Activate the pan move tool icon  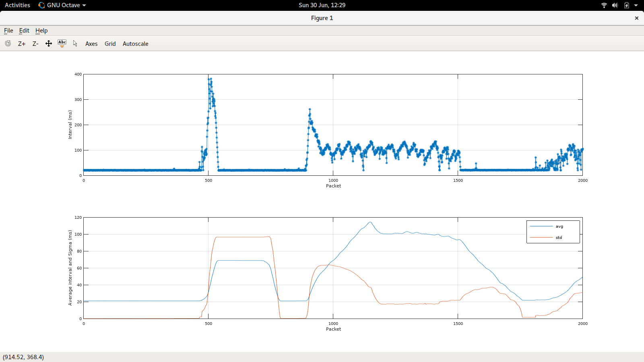tap(49, 43)
